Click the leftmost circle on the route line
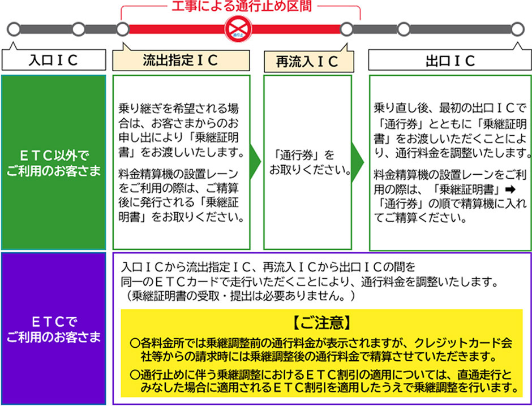Image resolution: width=532 pixels, height=406 pixels. coord(15,29)
